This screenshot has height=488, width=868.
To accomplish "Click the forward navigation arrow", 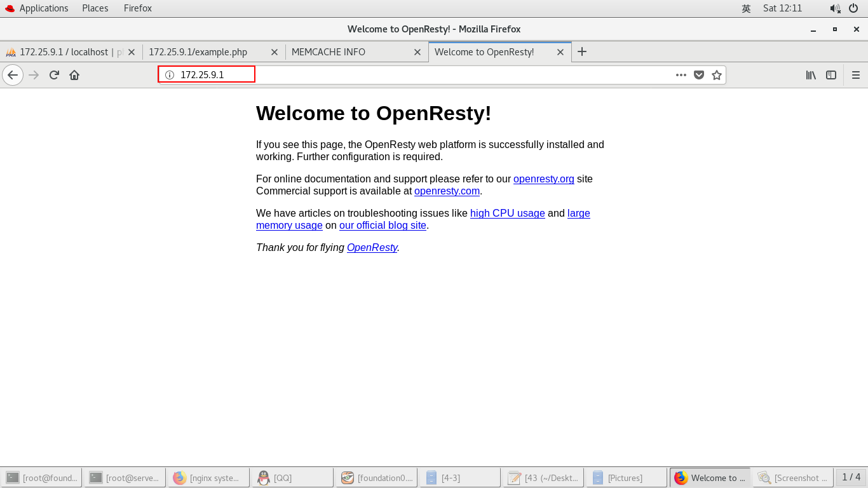I will click(34, 75).
